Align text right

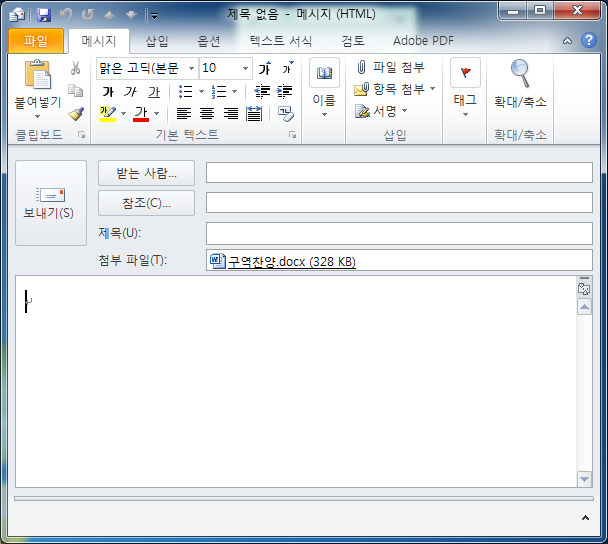(231, 114)
